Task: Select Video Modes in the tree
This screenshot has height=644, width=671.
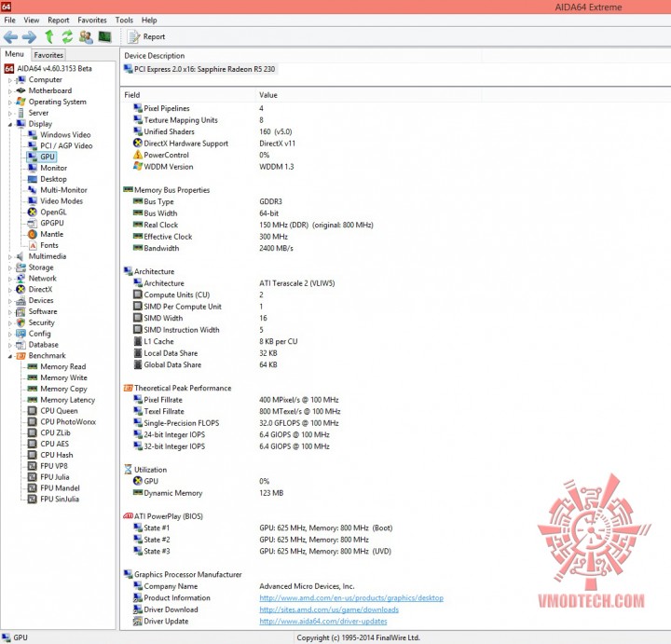Action: click(x=62, y=200)
